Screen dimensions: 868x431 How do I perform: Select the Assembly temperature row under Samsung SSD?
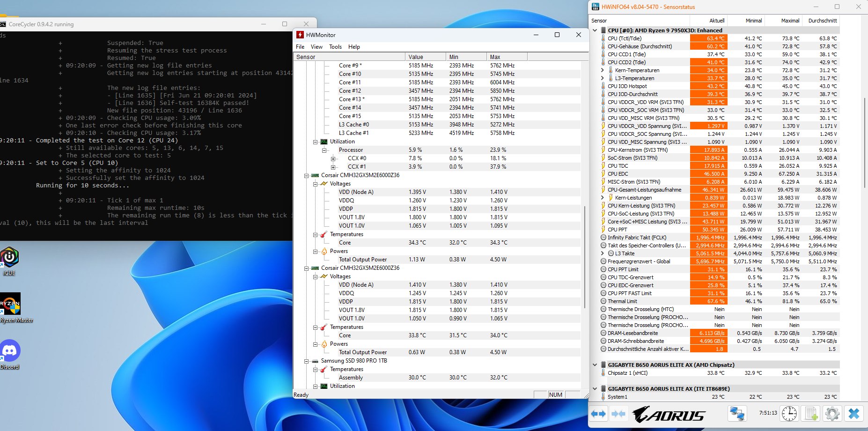coord(437,378)
